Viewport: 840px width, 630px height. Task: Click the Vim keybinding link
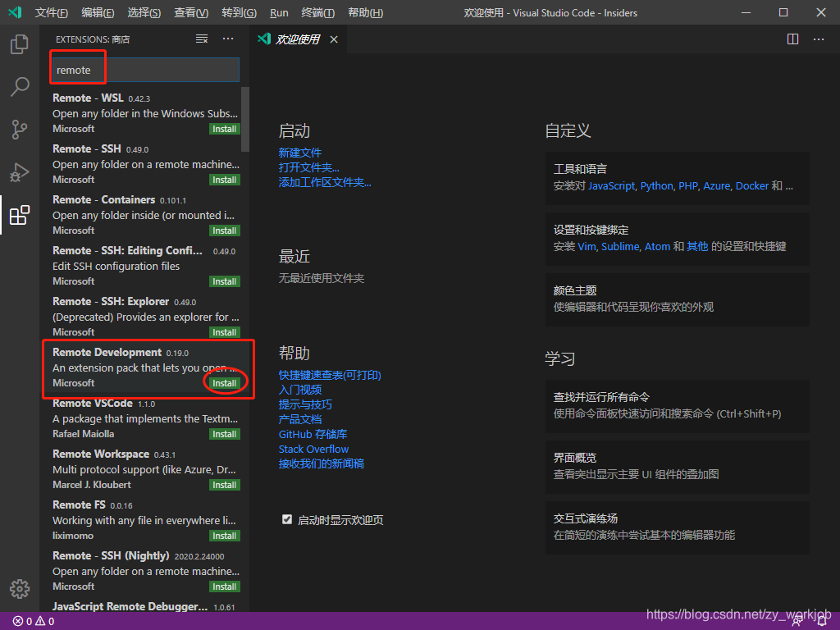tap(587, 246)
